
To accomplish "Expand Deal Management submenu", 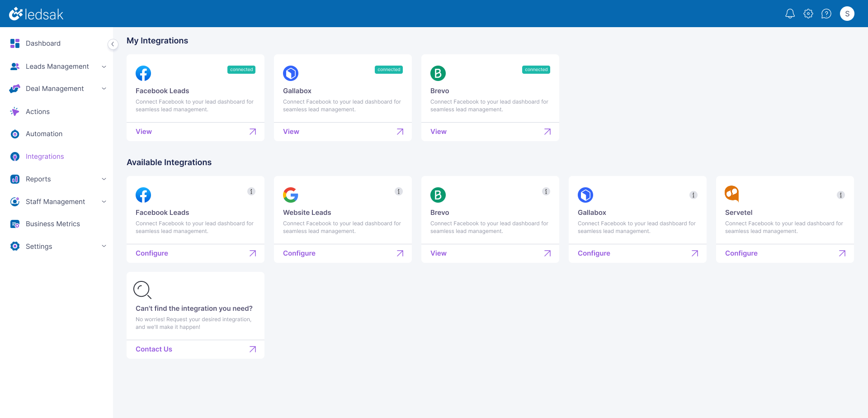I will tap(104, 89).
